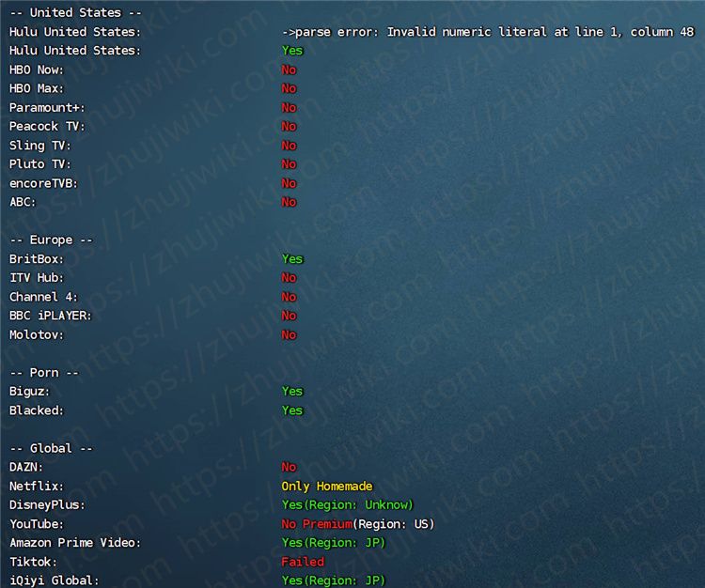
Task: Click the green Yes beside BritBox
Action: coord(292,259)
